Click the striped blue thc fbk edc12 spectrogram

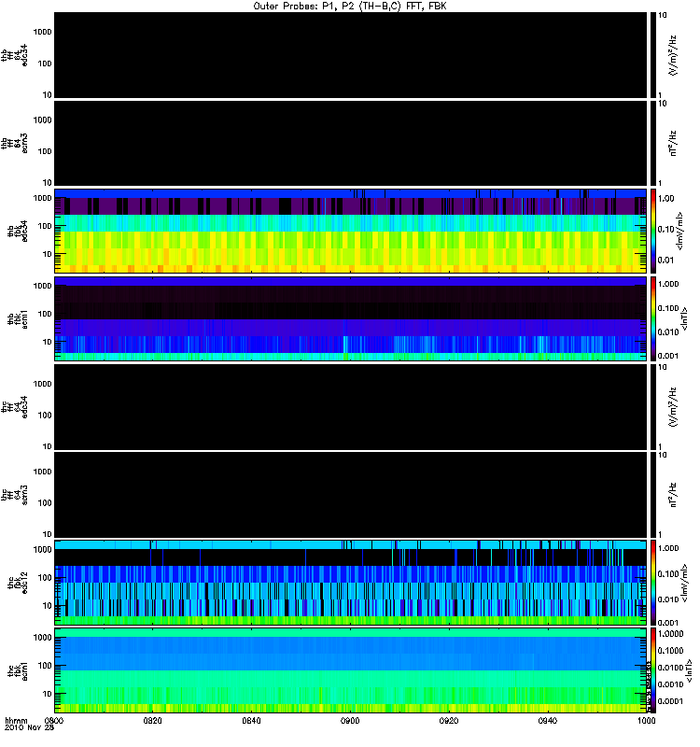click(x=350, y=583)
